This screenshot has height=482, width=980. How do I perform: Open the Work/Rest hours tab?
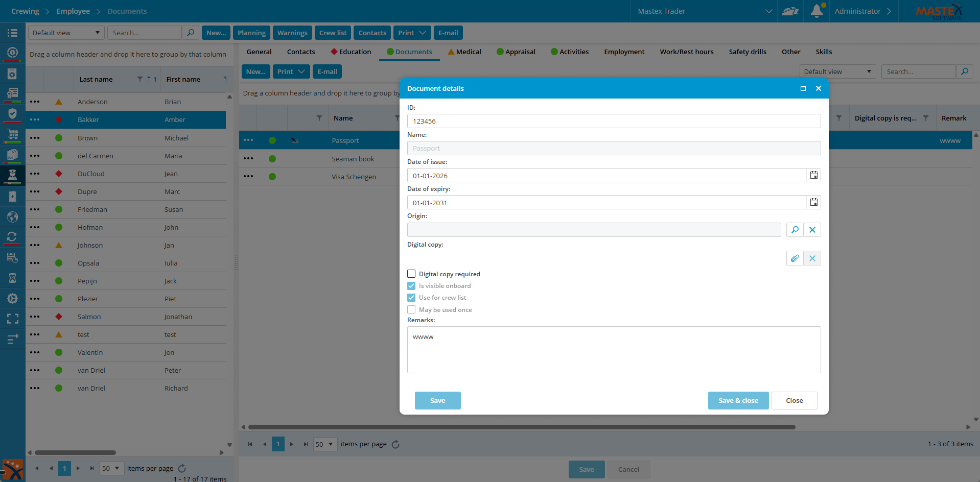pos(686,52)
